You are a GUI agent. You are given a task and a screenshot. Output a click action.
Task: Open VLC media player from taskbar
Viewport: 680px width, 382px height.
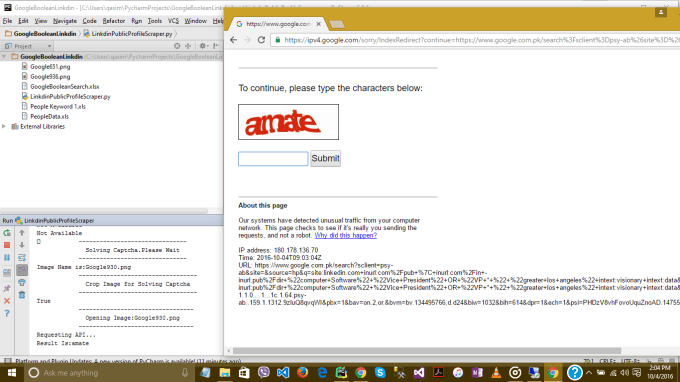coord(496,372)
